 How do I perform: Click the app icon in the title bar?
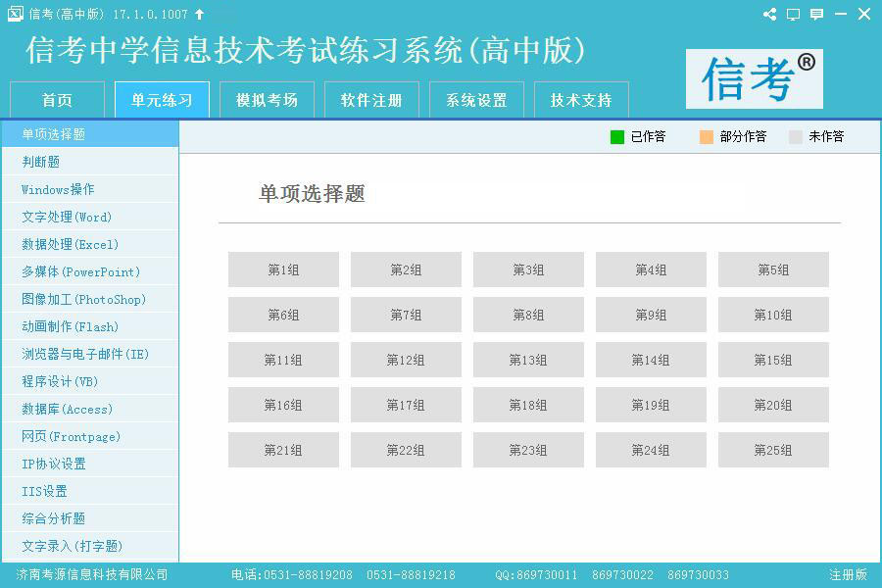(15, 14)
